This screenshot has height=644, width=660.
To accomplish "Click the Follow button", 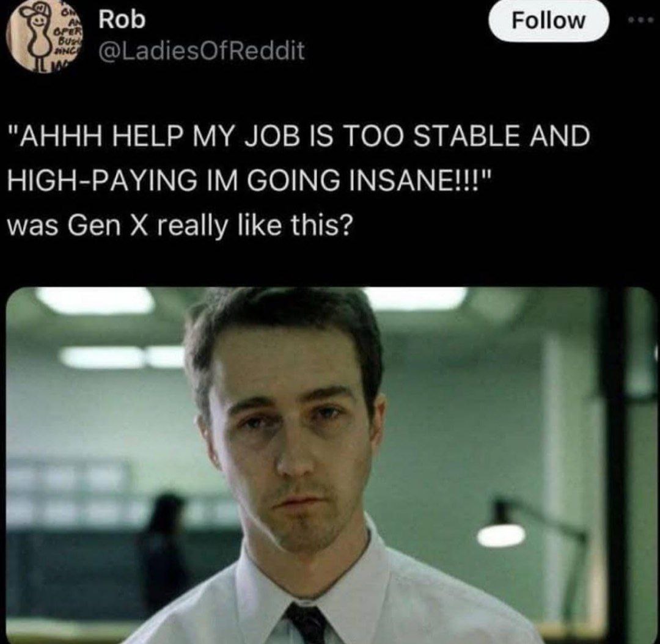I will coord(548,21).
